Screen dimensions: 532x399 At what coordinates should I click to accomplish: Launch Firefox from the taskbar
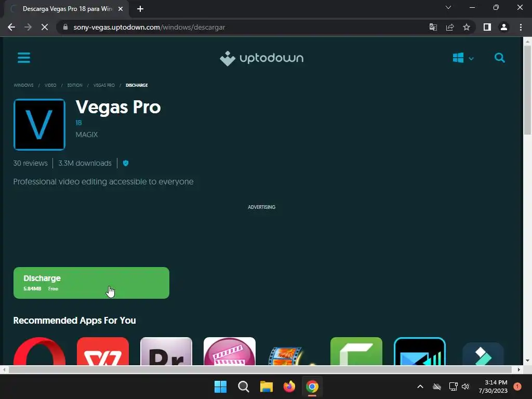pos(289,387)
